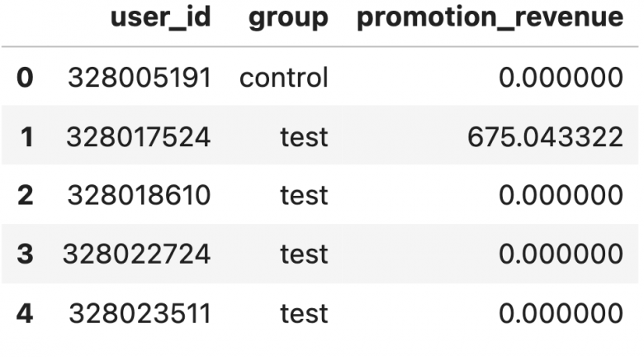Click the control group cell
The height and width of the screenshot is (357, 644).
[x=284, y=78]
